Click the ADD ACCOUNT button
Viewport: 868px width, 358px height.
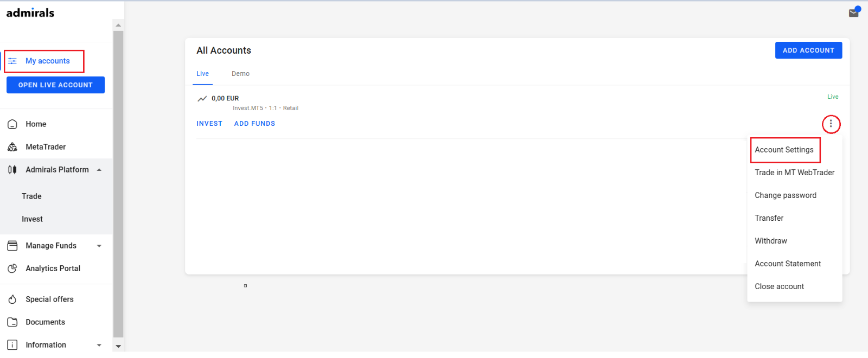pos(808,50)
